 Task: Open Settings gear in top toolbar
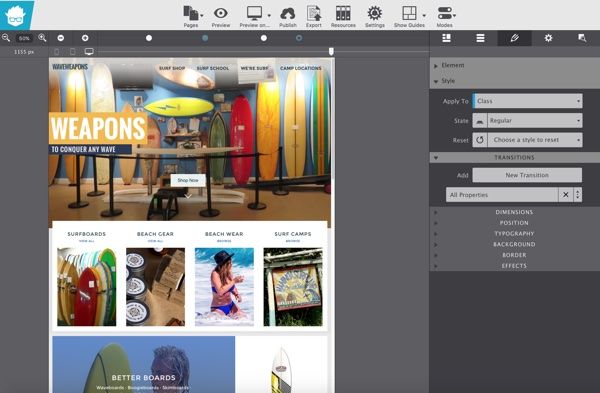(375, 13)
